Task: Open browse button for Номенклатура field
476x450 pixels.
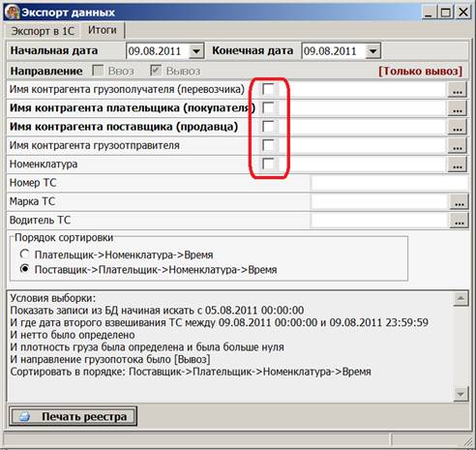Action: (457, 165)
